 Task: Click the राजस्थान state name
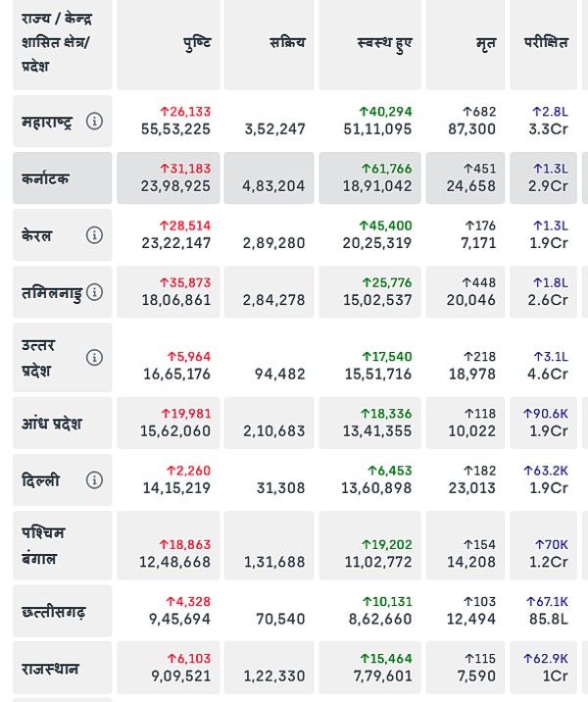click(50, 669)
